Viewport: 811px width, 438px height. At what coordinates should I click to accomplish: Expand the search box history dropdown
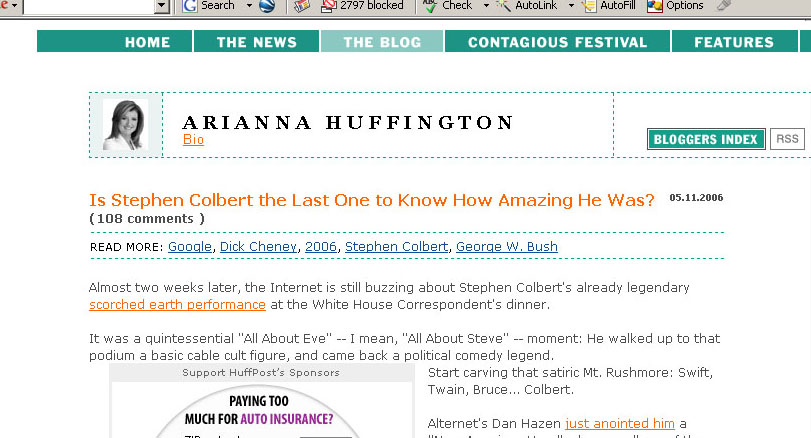click(x=162, y=6)
